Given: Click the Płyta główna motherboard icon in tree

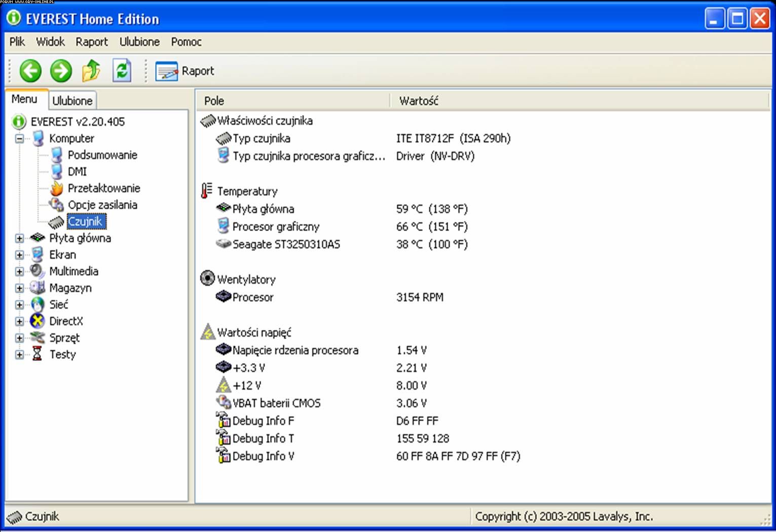Looking at the screenshot, I should pos(38,238).
